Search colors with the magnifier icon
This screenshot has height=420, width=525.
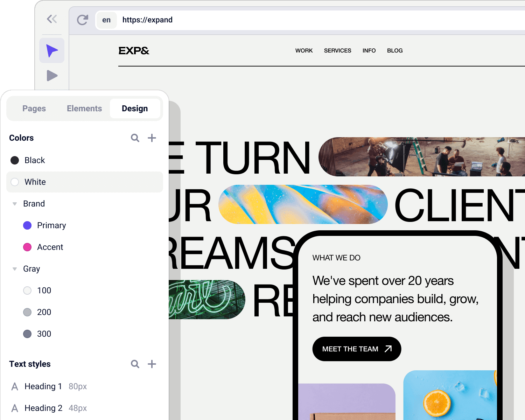click(x=135, y=138)
